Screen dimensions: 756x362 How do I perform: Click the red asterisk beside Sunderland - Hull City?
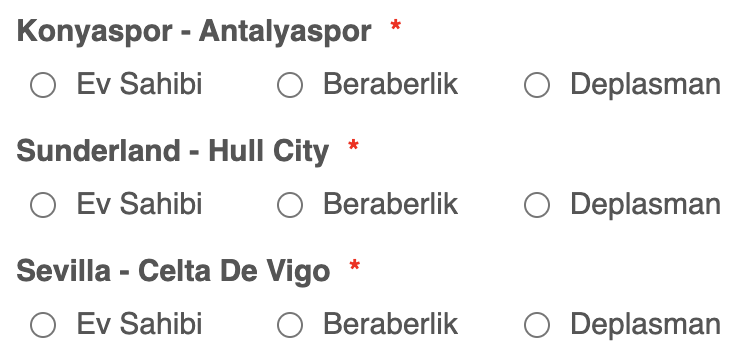click(353, 145)
